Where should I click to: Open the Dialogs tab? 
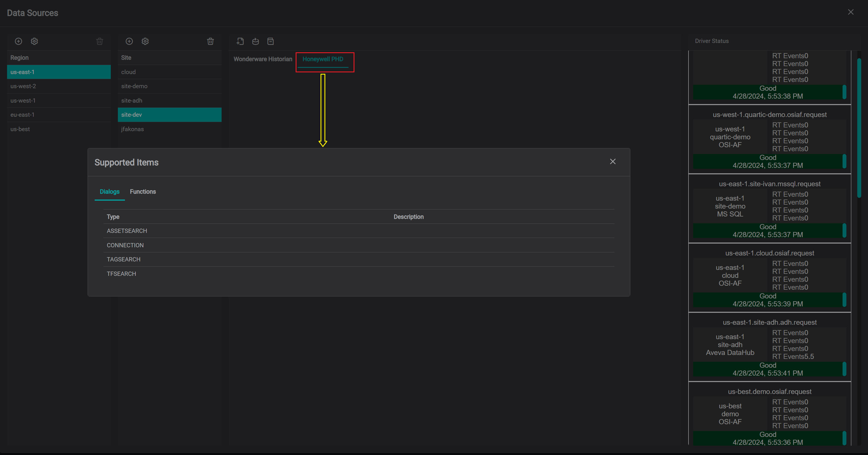pyautogui.click(x=109, y=191)
